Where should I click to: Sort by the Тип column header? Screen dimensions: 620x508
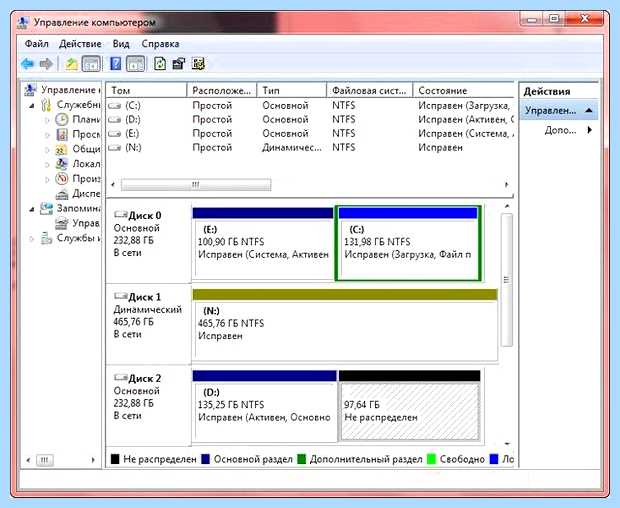click(292, 91)
